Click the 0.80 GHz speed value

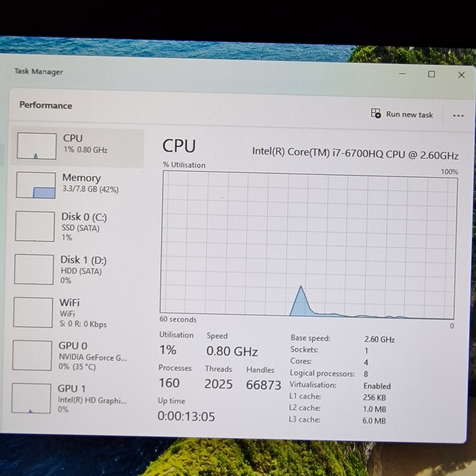tap(232, 351)
